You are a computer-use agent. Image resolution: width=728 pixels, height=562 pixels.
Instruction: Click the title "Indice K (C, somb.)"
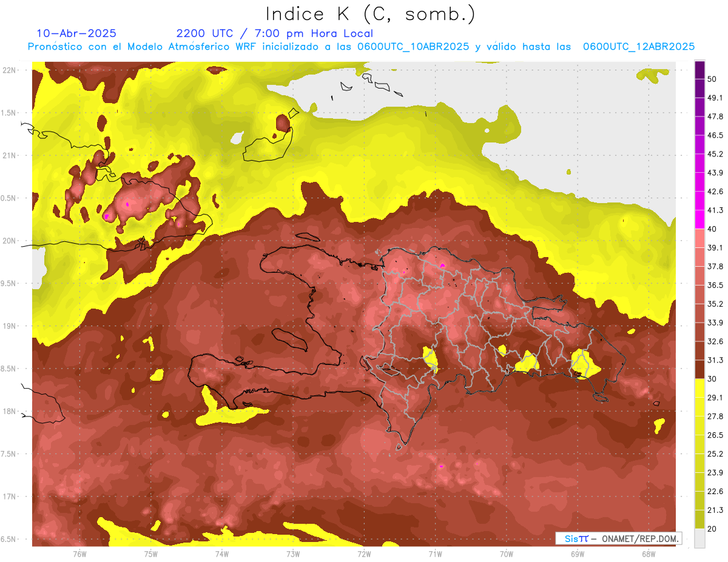point(371,15)
